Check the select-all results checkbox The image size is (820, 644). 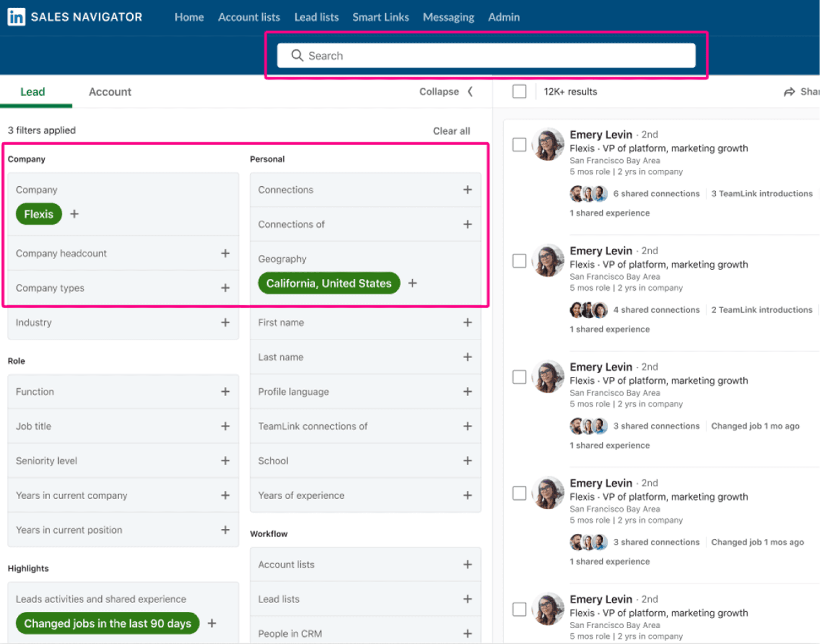point(519,91)
